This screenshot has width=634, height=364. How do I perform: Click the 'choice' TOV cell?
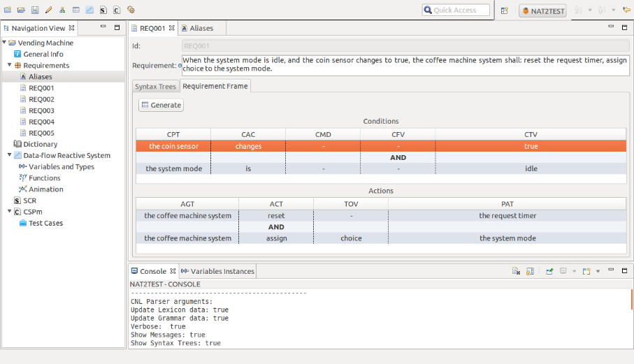[351, 238]
